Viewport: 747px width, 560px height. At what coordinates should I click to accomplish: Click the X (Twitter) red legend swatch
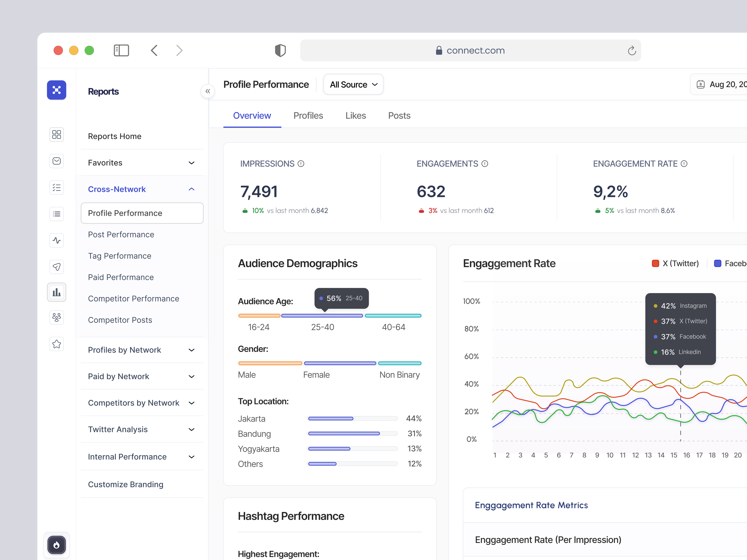[655, 263]
